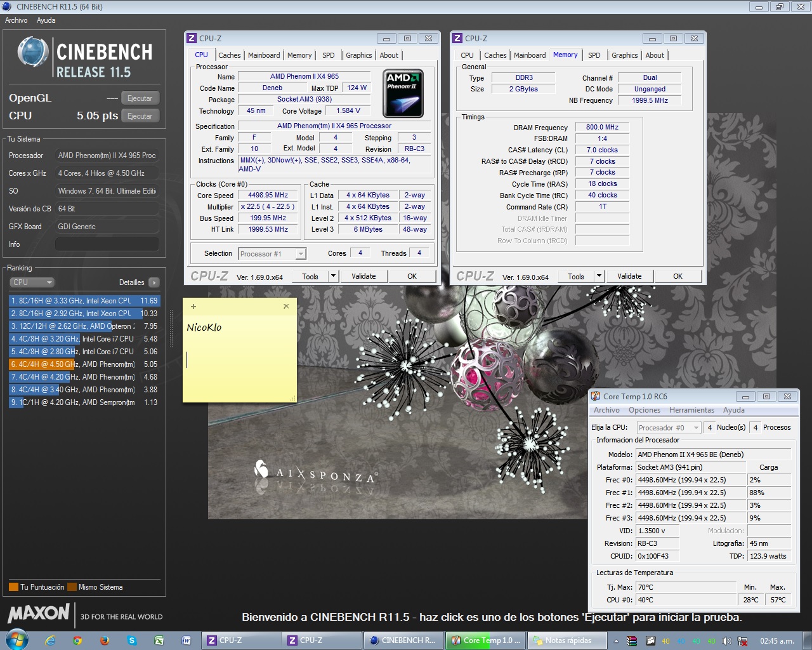Show hidden system tray icons

click(x=616, y=641)
